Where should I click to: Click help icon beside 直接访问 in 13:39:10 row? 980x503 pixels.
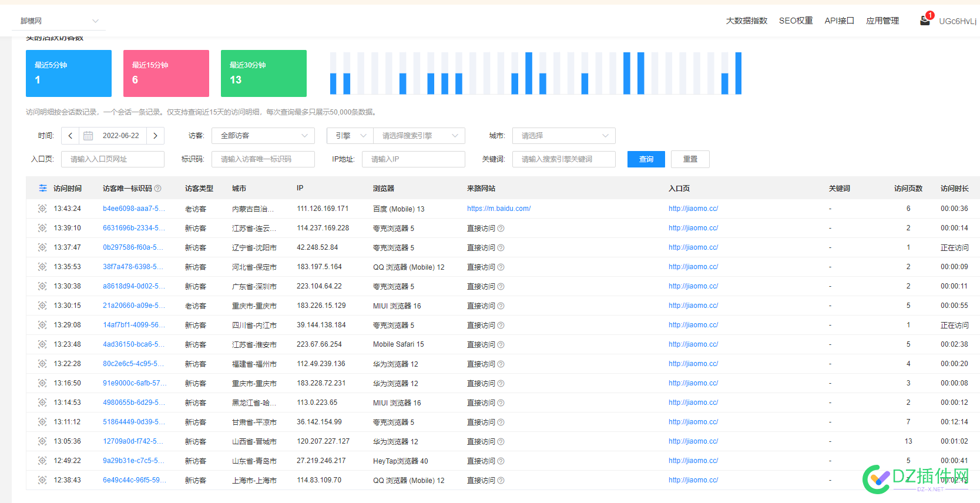[x=501, y=229]
